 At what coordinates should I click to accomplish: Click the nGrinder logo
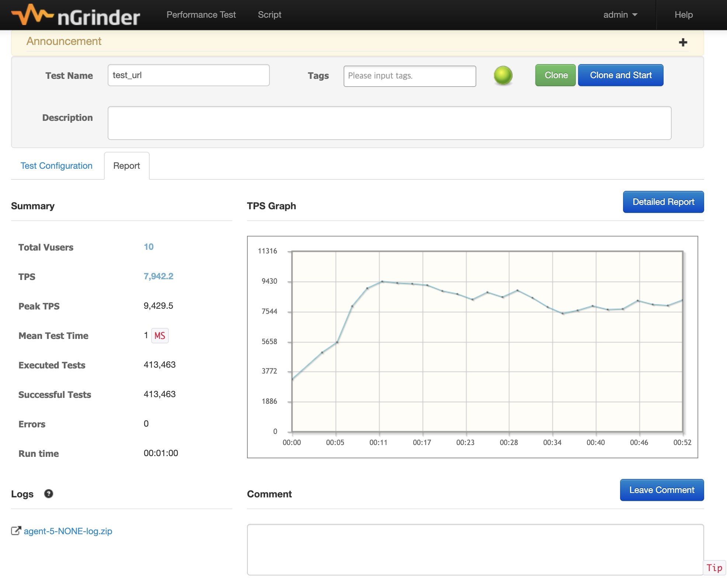[x=76, y=15]
